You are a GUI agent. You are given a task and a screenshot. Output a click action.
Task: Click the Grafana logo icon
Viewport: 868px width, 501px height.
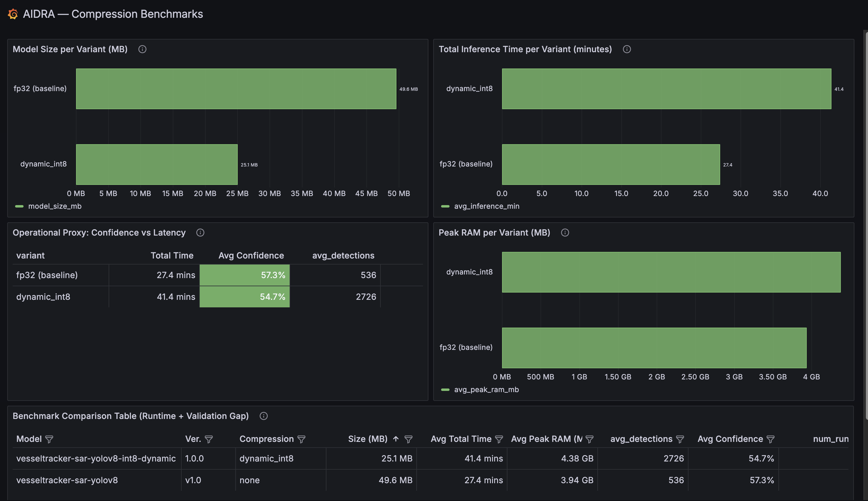(x=13, y=14)
